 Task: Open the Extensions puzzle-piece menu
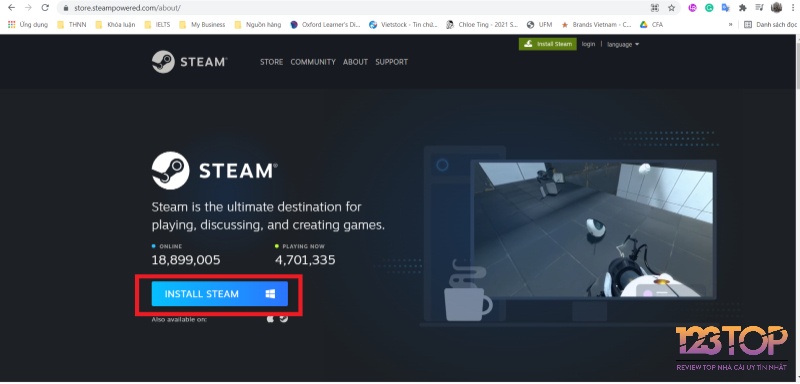(742, 8)
